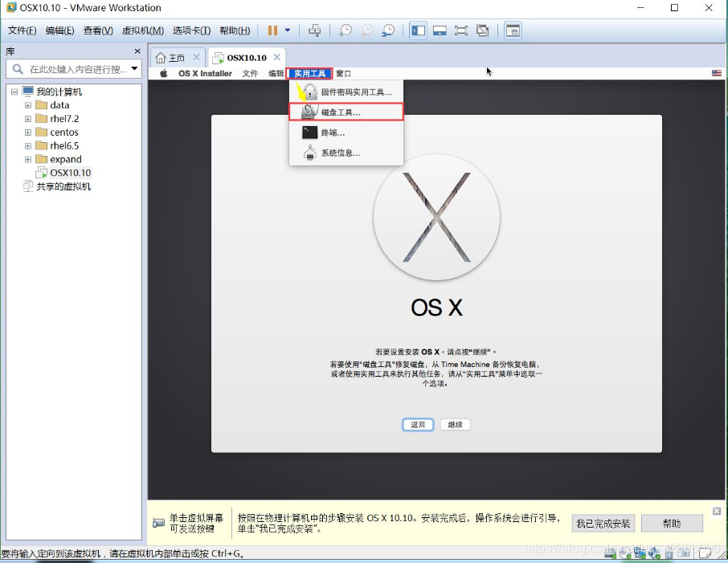Close the library panel
The image size is (728, 563).
click(x=137, y=51)
